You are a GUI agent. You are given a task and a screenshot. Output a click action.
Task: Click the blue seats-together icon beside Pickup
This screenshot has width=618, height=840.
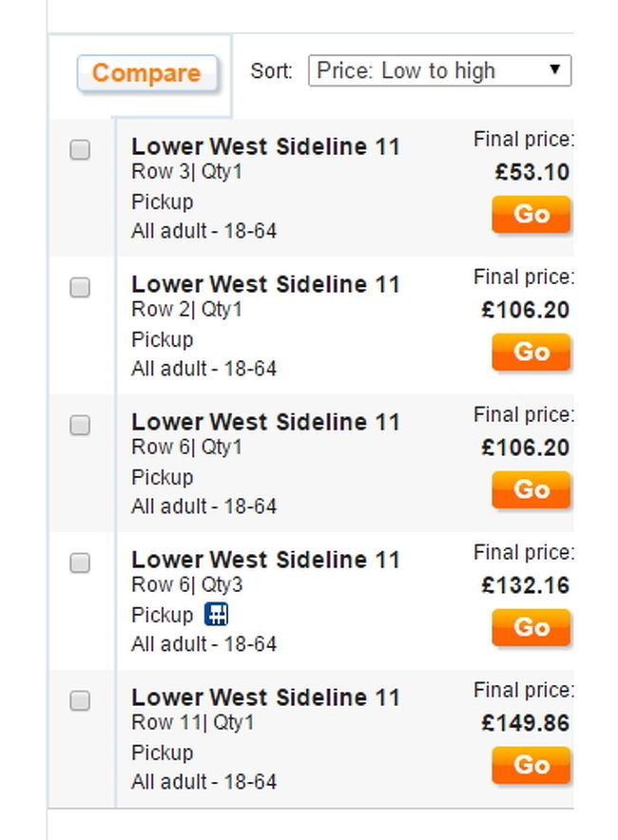(217, 614)
